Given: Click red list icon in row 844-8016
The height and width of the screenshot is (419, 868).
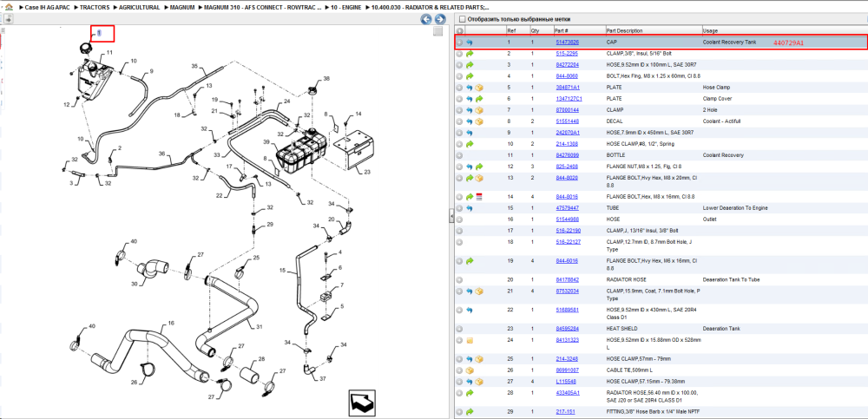Looking at the screenshot, I should [x=479, y=197].
